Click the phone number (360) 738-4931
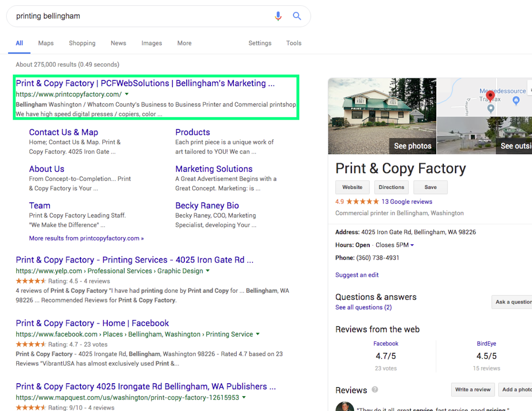532x411 pixels. pyautogui.click(x=378, y=258)
